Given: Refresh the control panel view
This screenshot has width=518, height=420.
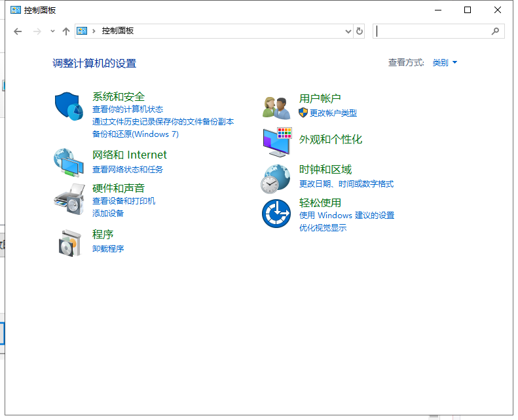Looking at the screenshot, I should click(x=359, y=31).
